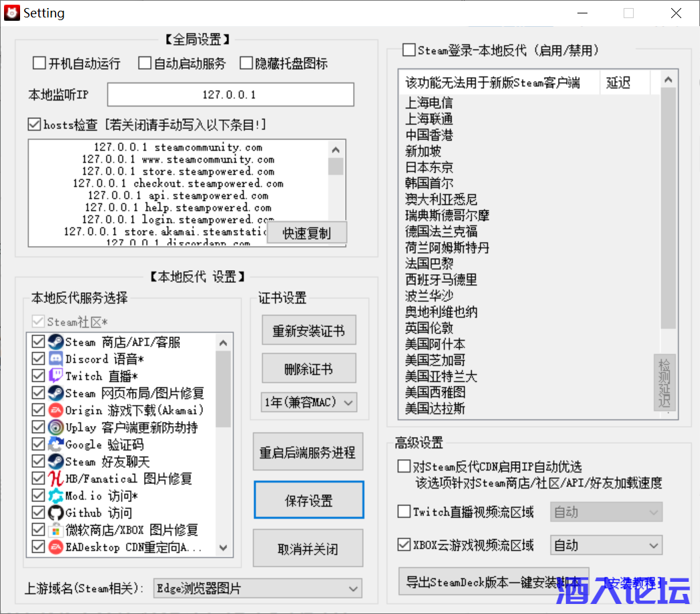
Task: Click the Twitch 直播 icon
Action: [56, 376]
